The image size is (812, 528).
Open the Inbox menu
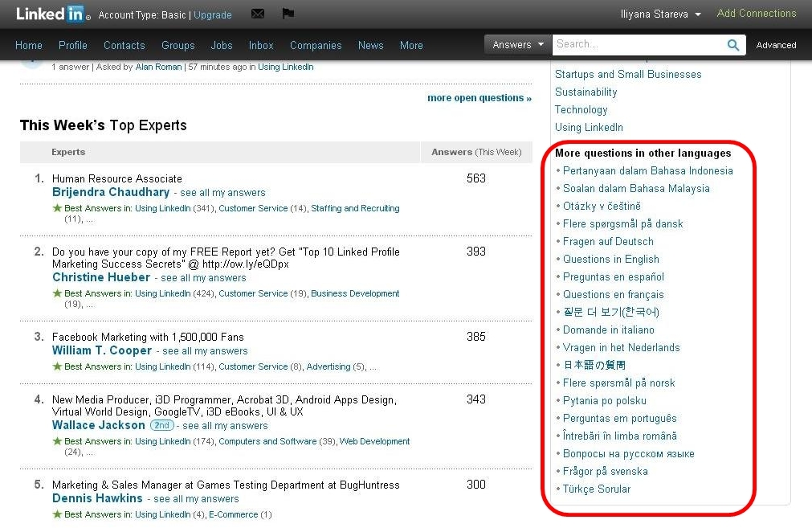[261, 45]
